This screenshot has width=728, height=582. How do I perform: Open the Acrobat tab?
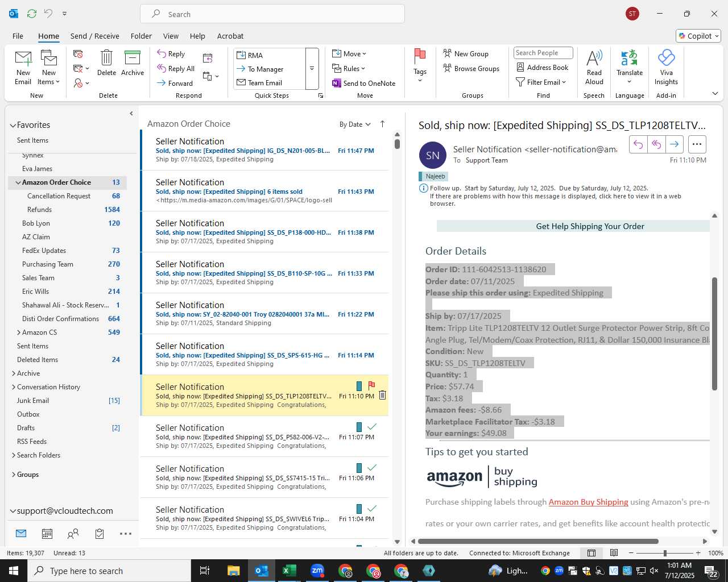pos(230,36)
